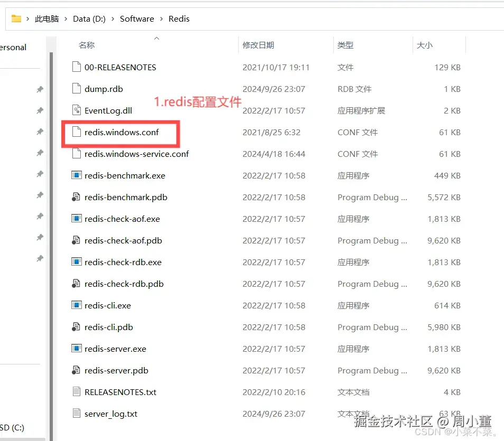The height and width of the screenshot is (441, 504).
Task: Click the 129 KB size cell
Action: coord(447,67)
